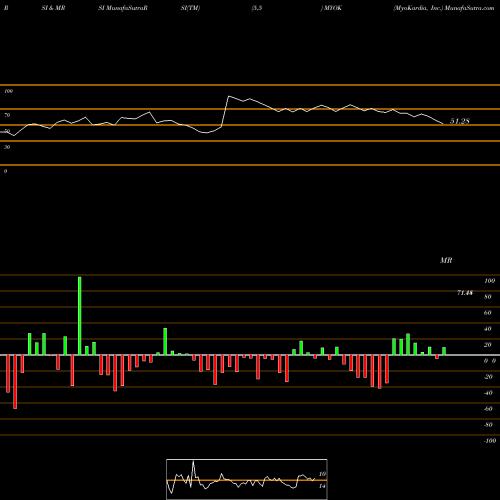The image size is (500, 500).
Task: Click the tallest green MR bar
Action: coord(80,316)
